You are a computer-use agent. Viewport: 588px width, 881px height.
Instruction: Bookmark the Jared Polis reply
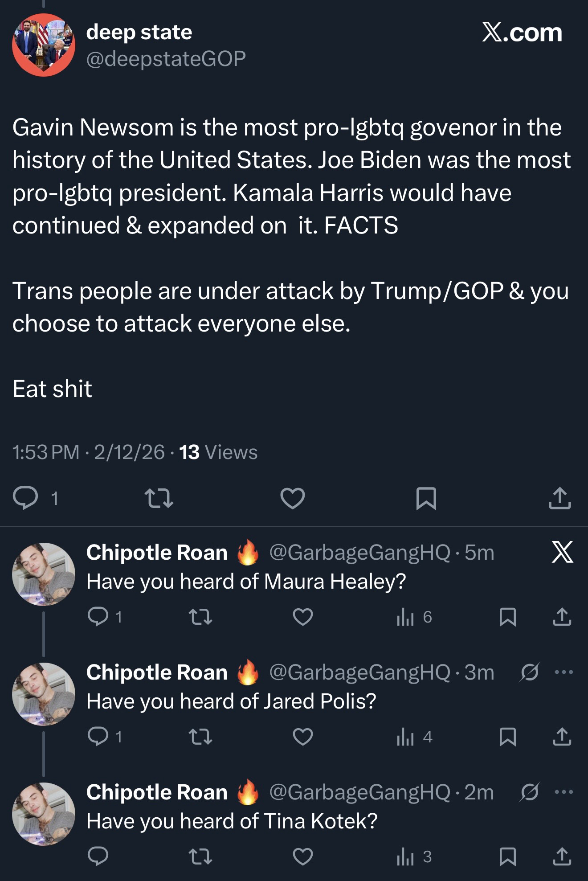pyautogui.click(x=508, y=737)
